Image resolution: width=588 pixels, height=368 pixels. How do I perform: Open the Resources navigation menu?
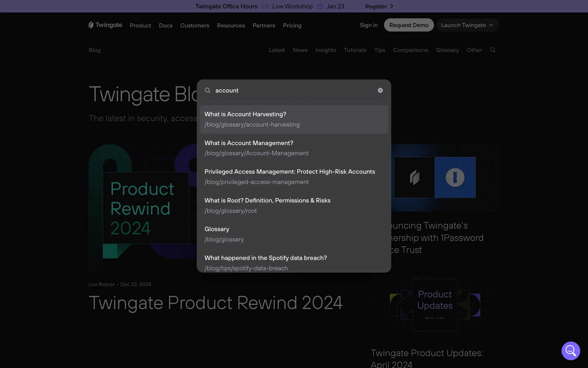click(x=231, y=25)
